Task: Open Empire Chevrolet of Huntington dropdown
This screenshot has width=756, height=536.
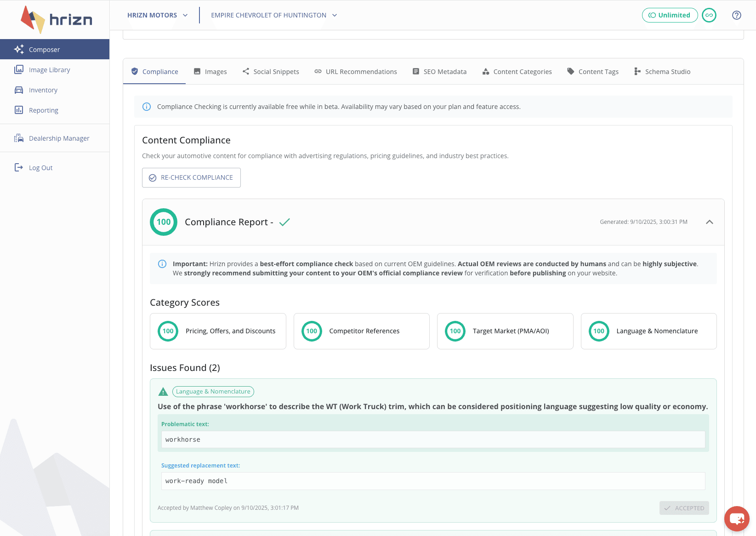Action: click(274, 15)
